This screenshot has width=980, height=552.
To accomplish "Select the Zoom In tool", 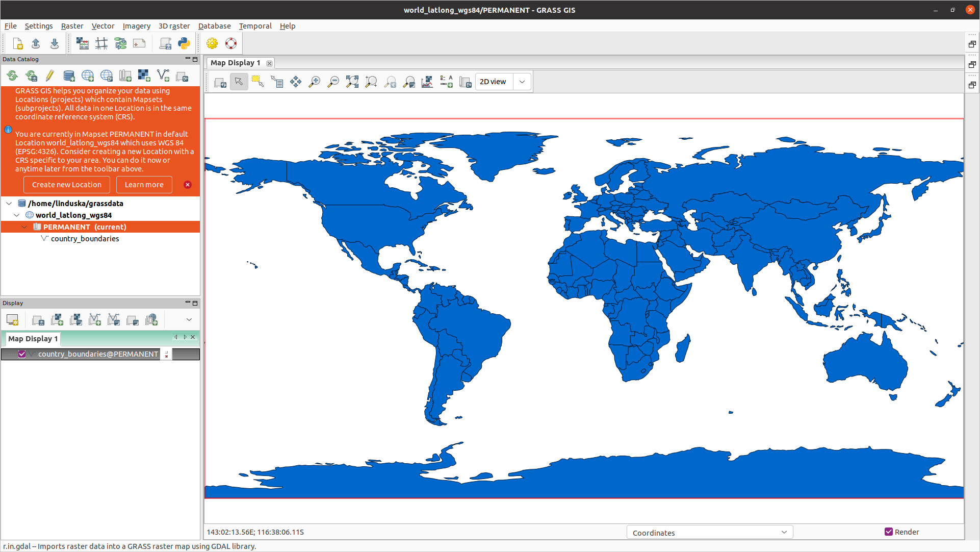I will tap(315, 82).
